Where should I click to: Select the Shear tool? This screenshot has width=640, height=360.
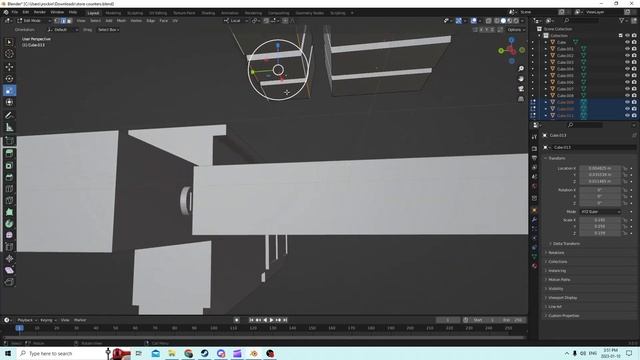[9, 270]
